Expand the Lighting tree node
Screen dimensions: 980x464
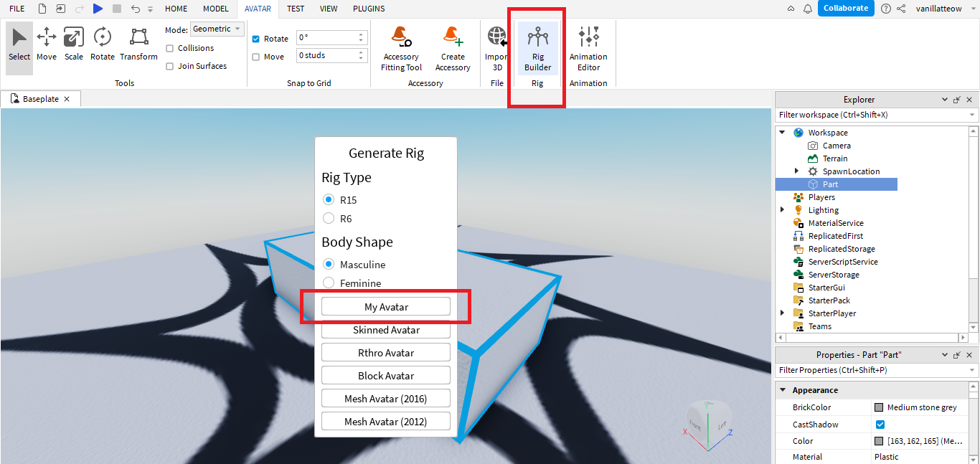click(782, 210)
